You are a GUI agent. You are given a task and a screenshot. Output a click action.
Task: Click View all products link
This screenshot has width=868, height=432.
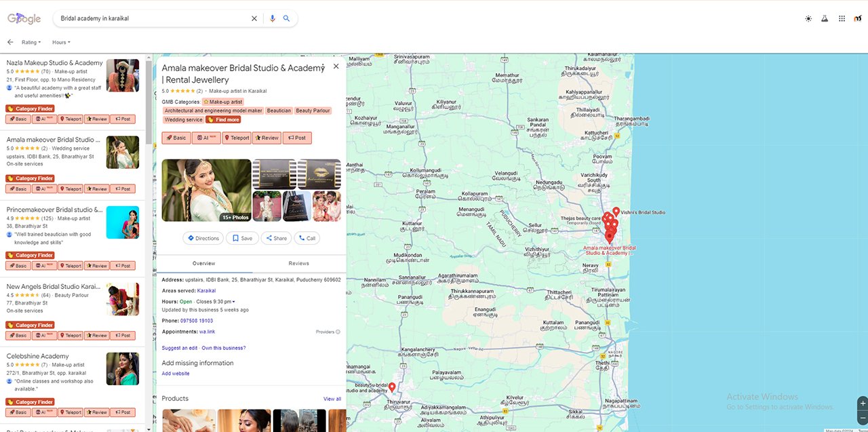click(x=332, y=399)
